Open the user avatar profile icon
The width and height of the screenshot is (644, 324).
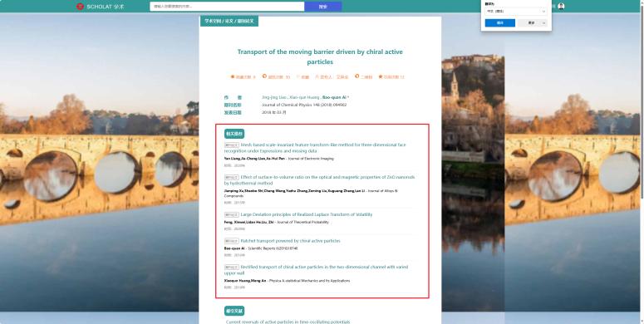(x=561, y=6)
